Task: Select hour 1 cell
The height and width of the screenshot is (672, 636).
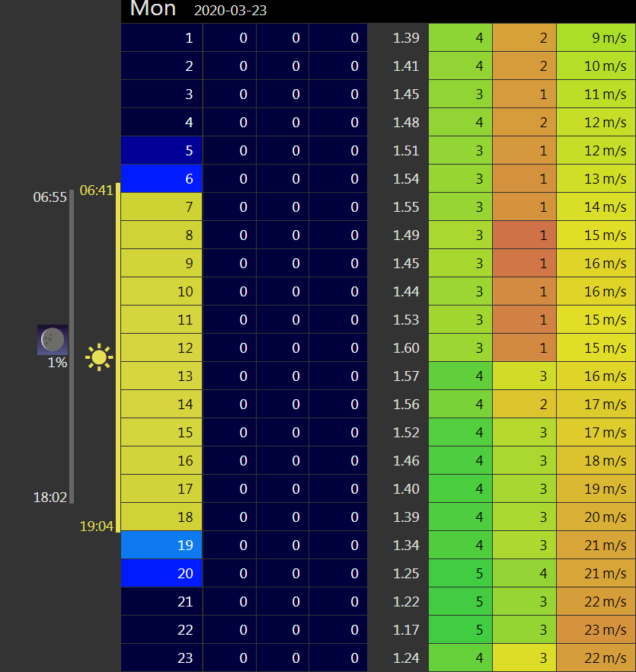Action: point(161,38)
